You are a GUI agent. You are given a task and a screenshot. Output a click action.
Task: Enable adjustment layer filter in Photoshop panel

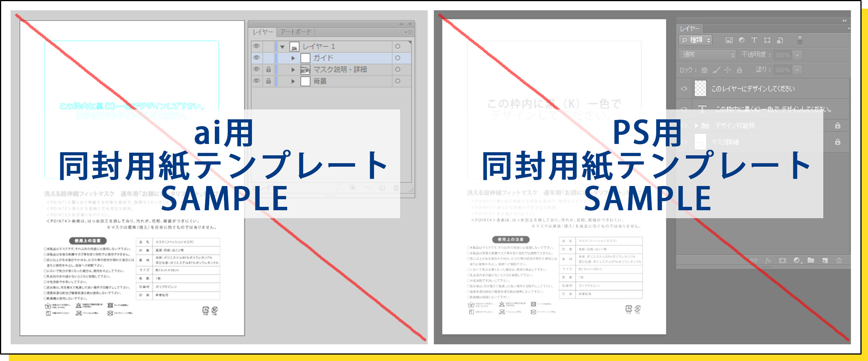click(741, 40)
